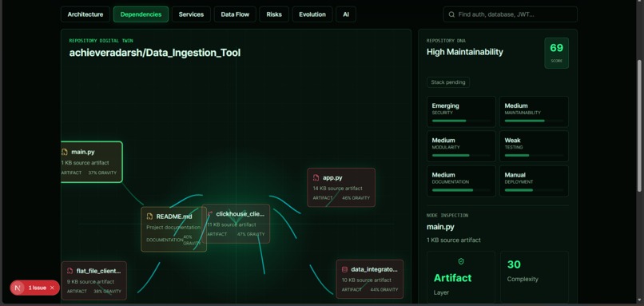Switch to the Services tab
The height and width of the screenshot is (306, 644).
(x=191, y=14)
